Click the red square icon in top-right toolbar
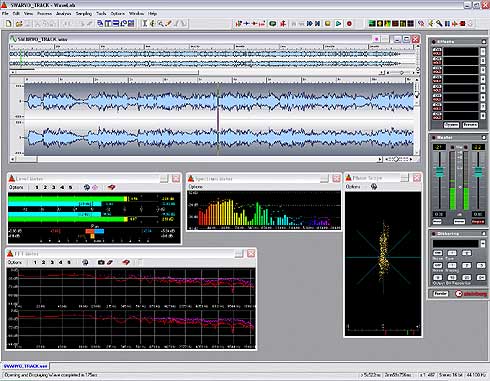The height and width of the screenshot is (381, 490). pos(463,24)
